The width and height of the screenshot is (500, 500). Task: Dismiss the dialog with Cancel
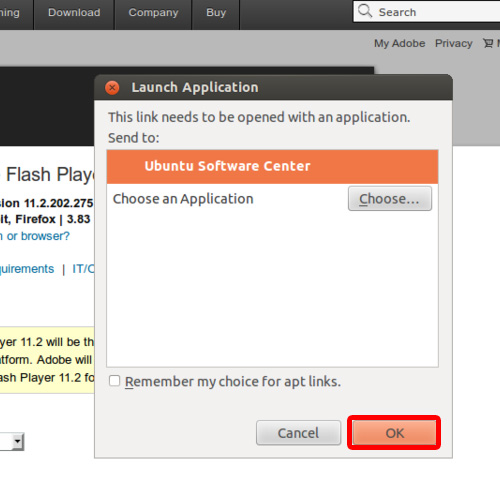(298, 433)
